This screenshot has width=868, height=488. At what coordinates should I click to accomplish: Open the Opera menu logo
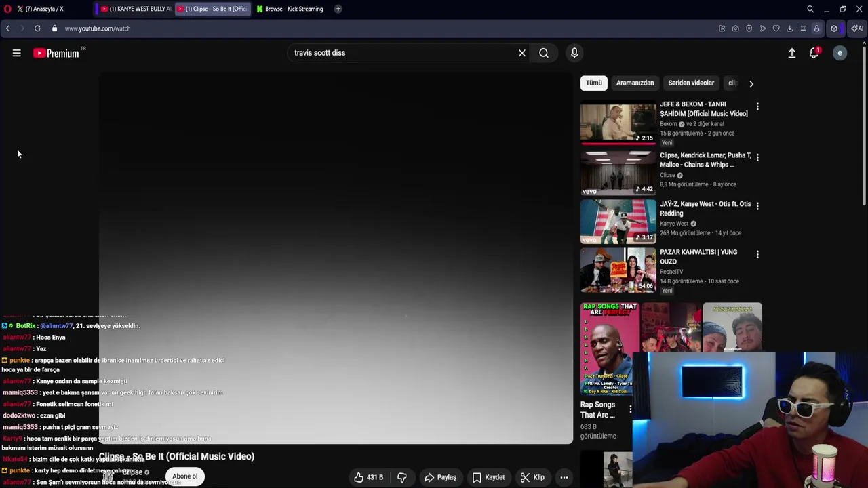tap(7, 9)
